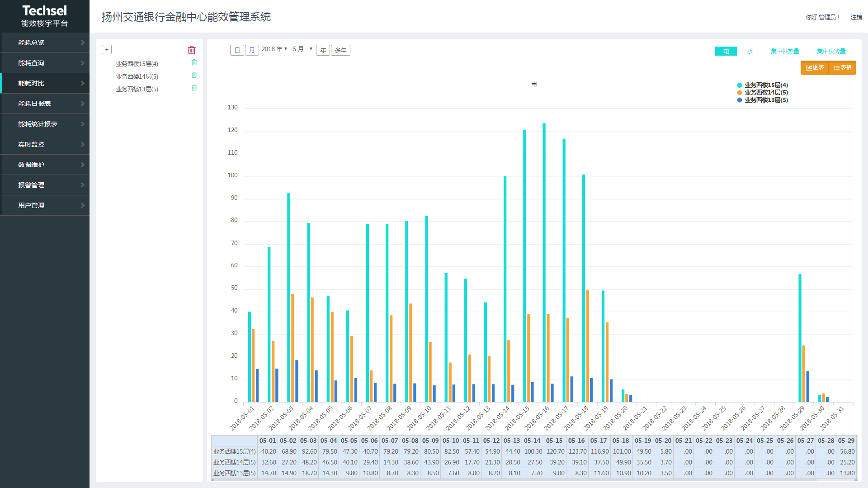868x488 pixels.
Task: Open the 2018 年 year dropdown
Action: pyautogui.click(x=274, y=49)
